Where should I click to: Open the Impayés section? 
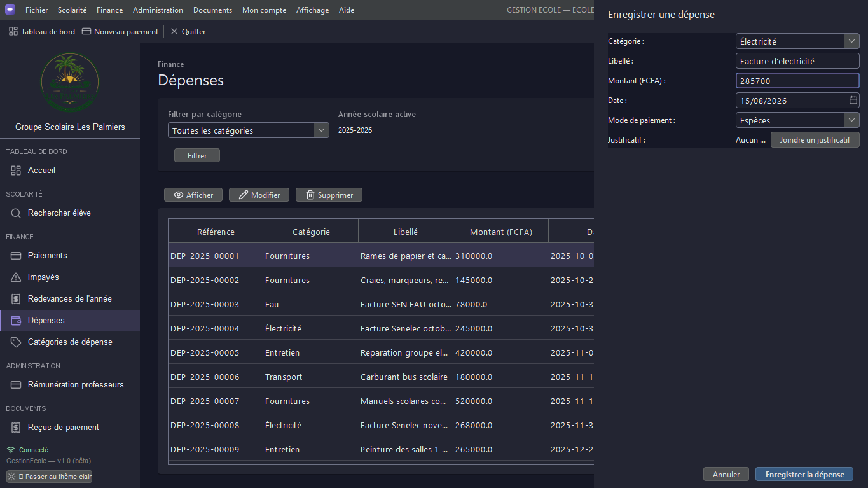pyautogui.click(x=70, y=277)
